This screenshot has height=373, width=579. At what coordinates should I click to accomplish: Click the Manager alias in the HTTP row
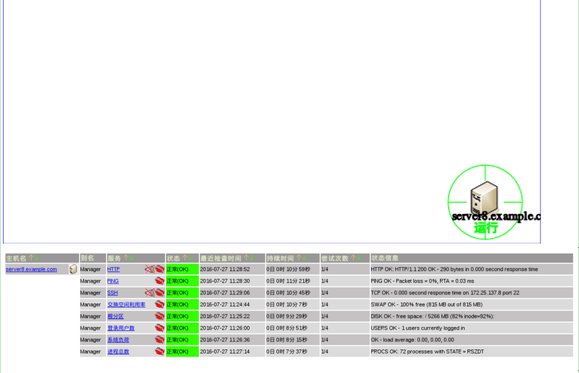90,269
